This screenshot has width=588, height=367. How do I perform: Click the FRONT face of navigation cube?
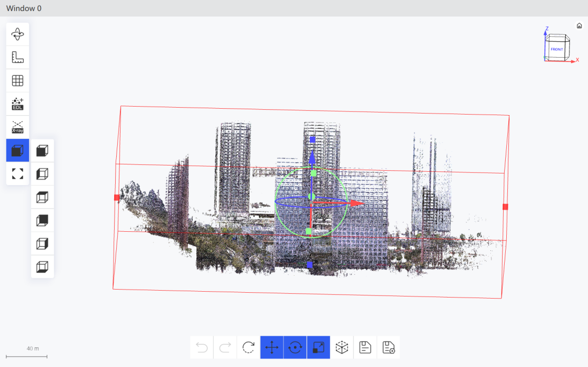click(x=557, y=49)
